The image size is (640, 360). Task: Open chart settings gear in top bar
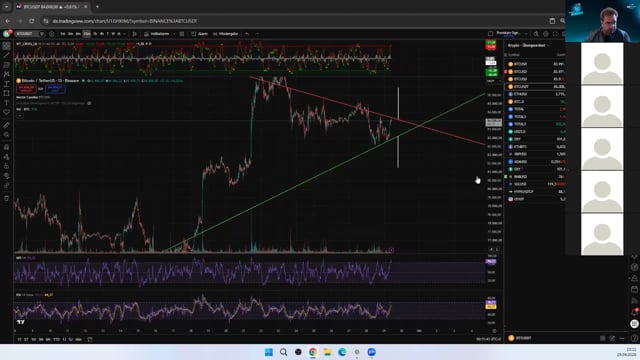[x=546, y=34]
